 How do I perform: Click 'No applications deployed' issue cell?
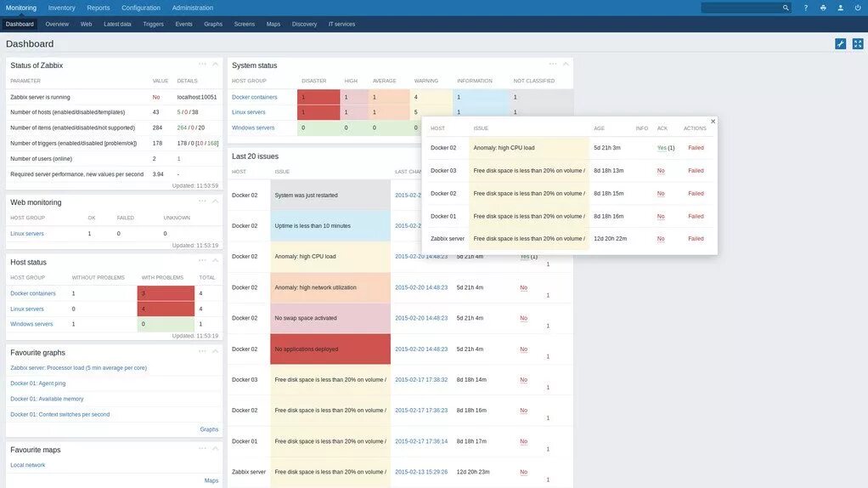[x=330, y=349]
